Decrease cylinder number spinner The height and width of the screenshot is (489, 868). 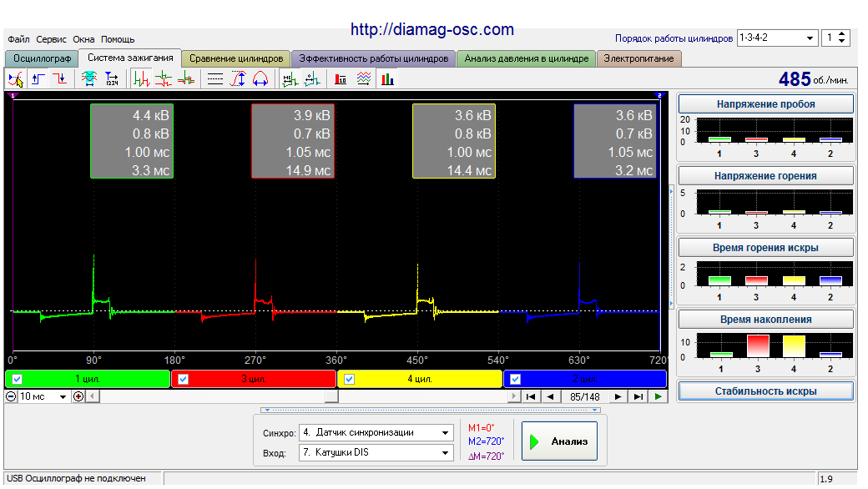coord(842,42)
